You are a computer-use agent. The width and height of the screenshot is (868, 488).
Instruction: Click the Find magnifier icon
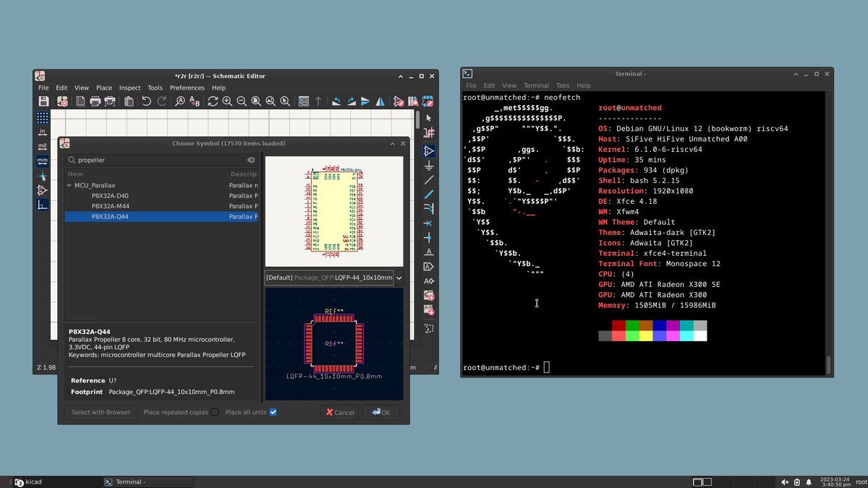point(180,102)
